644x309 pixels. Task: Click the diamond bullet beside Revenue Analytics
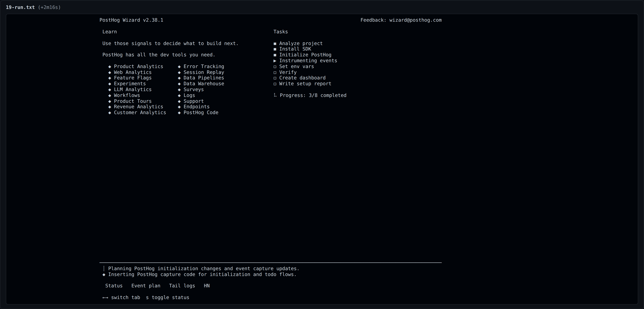click(110, 107)
